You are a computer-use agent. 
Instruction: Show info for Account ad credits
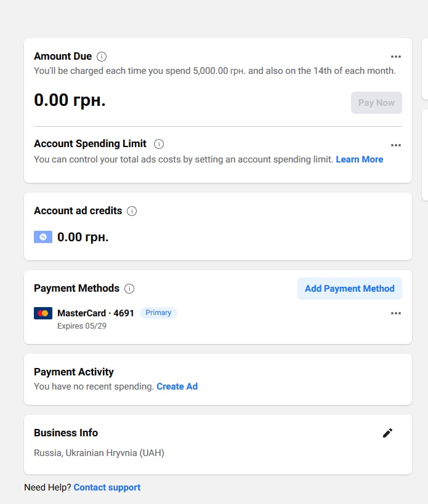[132, 211]
